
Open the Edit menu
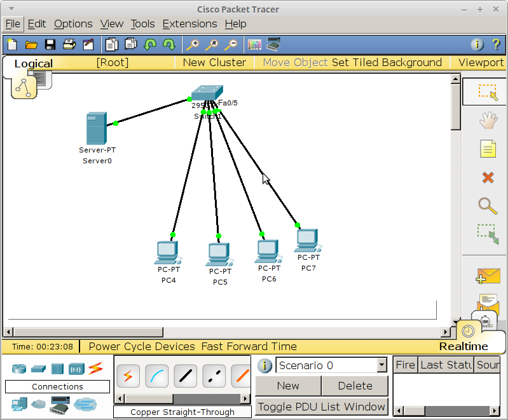[37, 24]
